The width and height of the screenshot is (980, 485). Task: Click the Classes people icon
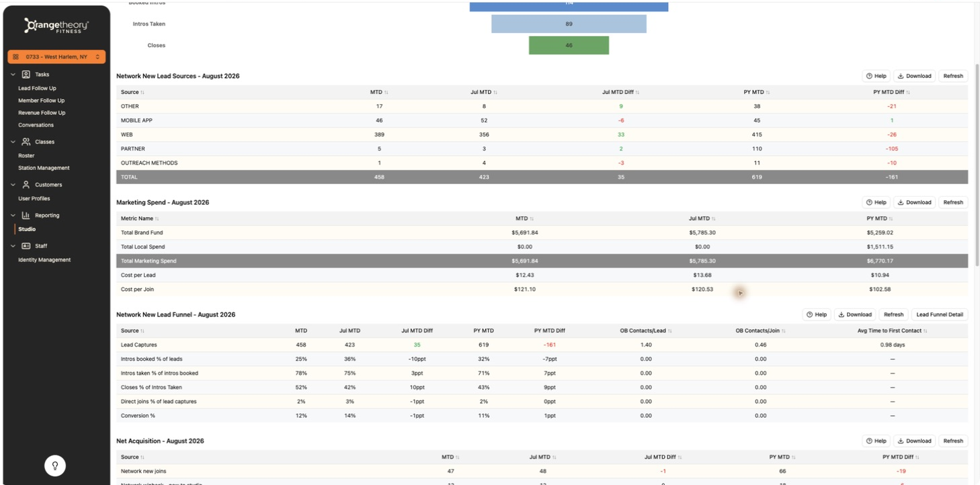(x=26, y=142)
